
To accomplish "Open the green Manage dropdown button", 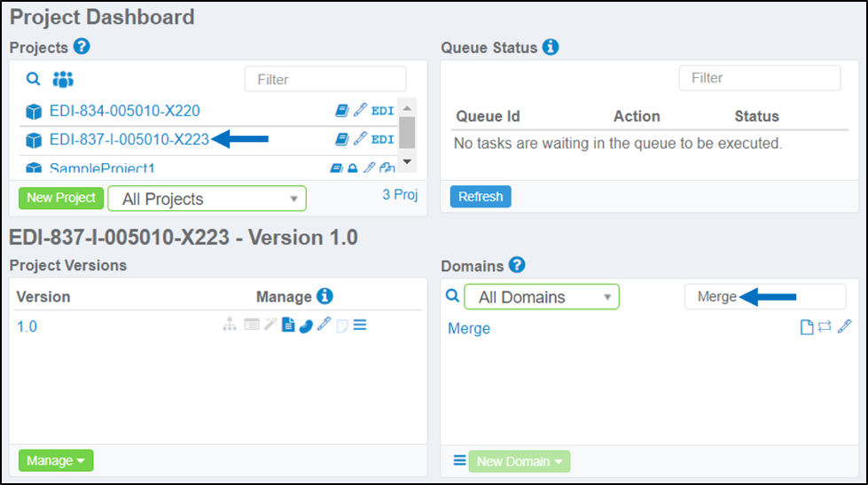I will [x=56, y=461].
